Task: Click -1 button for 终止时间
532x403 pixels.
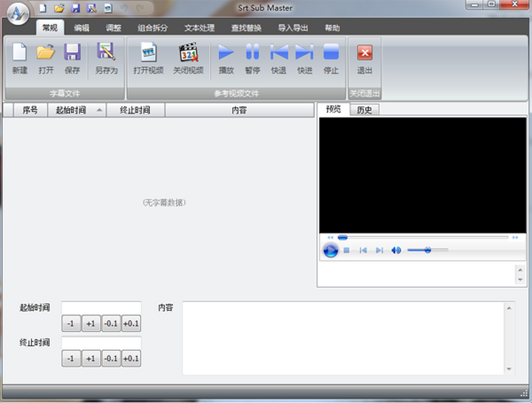Action: point(71,358)
